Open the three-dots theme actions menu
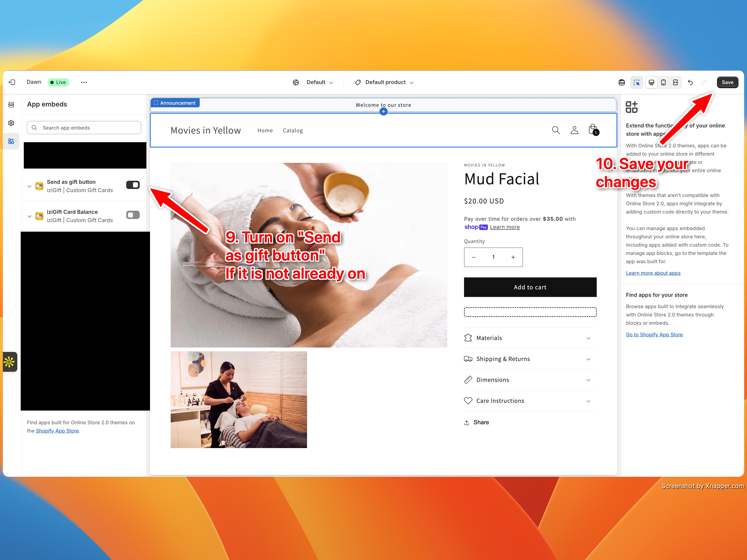This screenshot has height=560, width=747. tap(84, 82)
